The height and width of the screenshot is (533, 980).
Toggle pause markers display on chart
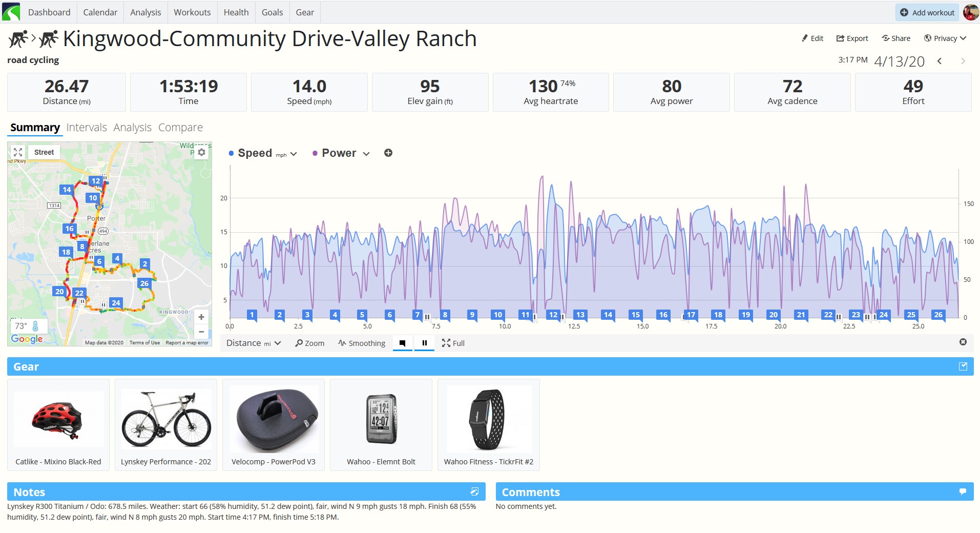click(x=424, y=343)
